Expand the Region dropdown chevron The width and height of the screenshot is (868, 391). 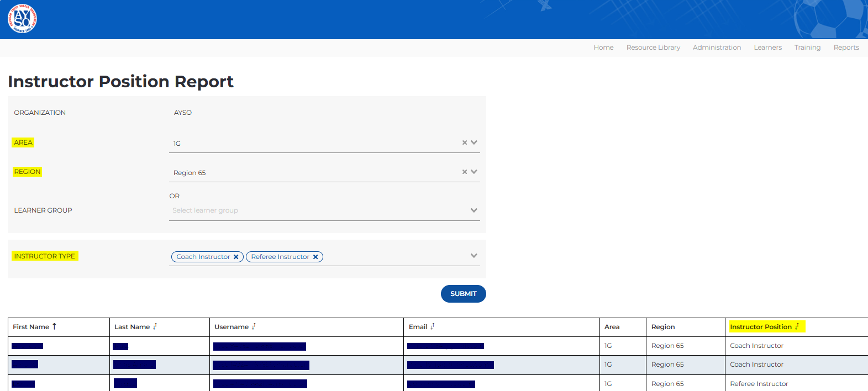[x=474, y=172]
